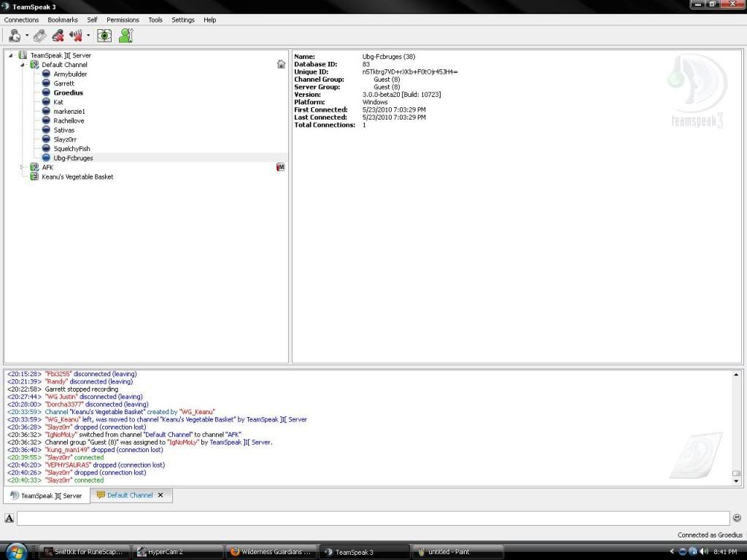The height and width of the screenshot is (560, 747).
Task: Open the emoticon smiley picker
Action: tap(737, 518)
